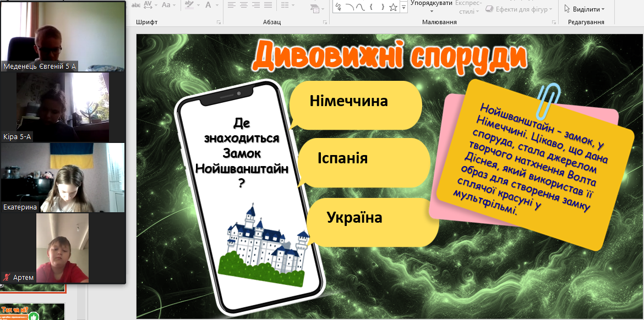This screenshot has width=644, height=320.
Task: Click the Convert to SmartArt icon
Action: (x=315, y=8)
